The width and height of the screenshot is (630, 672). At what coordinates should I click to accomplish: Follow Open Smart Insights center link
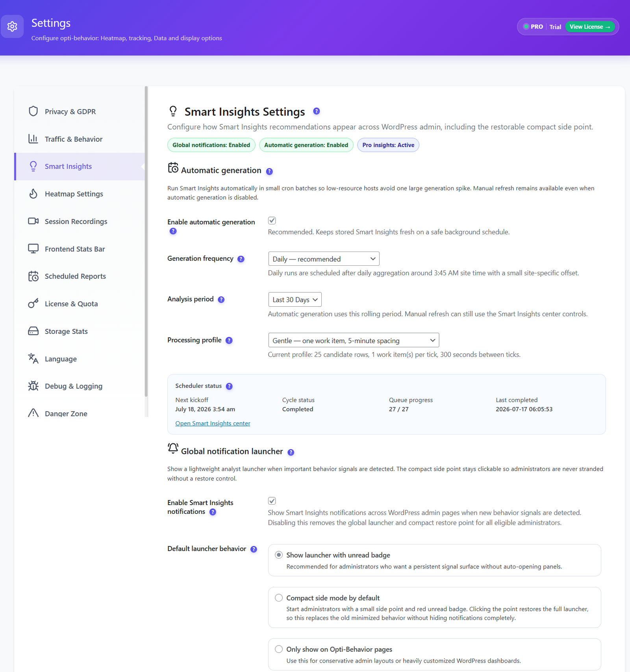[x=213, y=423]
